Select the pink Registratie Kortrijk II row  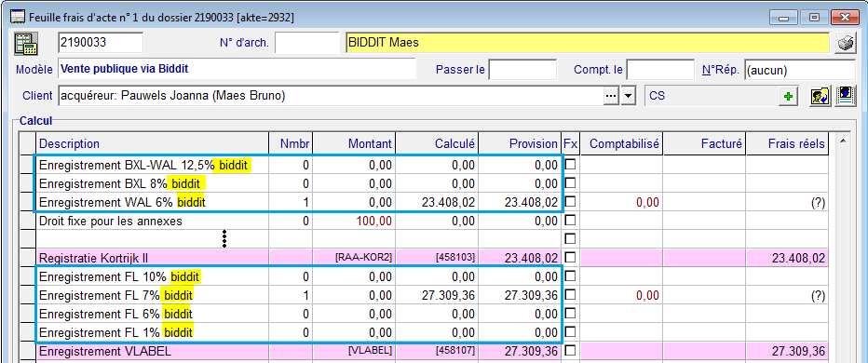[424, 257]
